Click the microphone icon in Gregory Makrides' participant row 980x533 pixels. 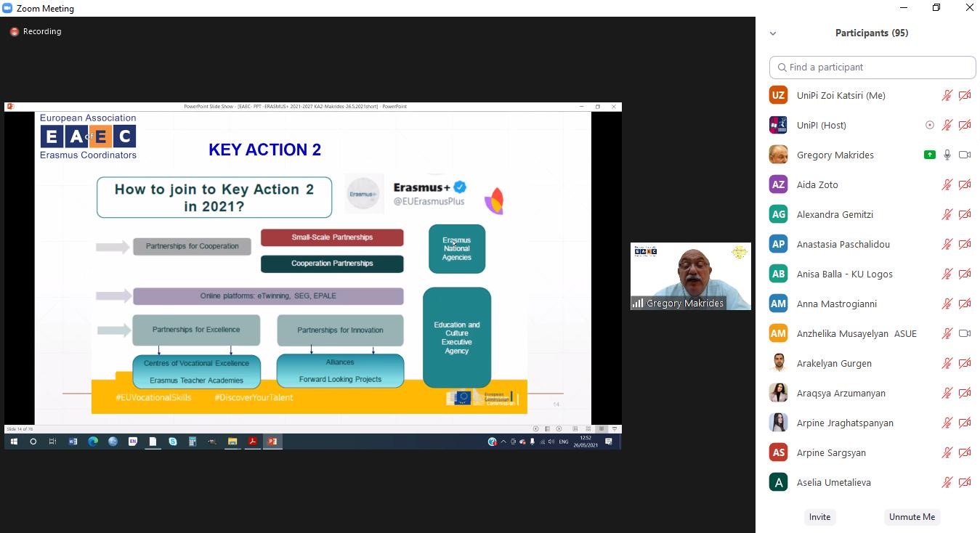click(947, 155)
